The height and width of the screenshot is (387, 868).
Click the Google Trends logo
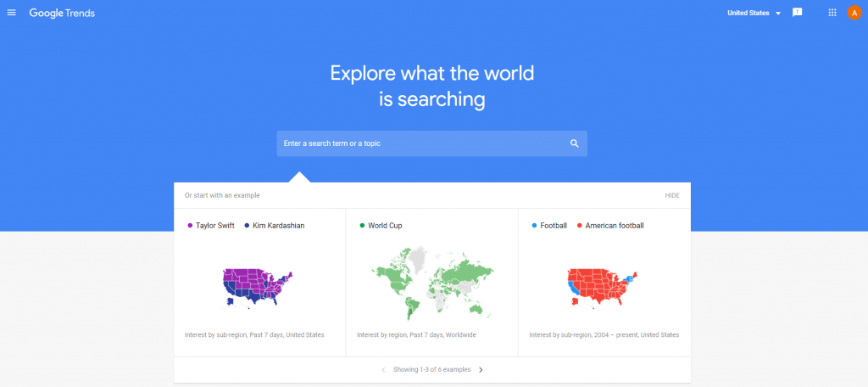62,14
